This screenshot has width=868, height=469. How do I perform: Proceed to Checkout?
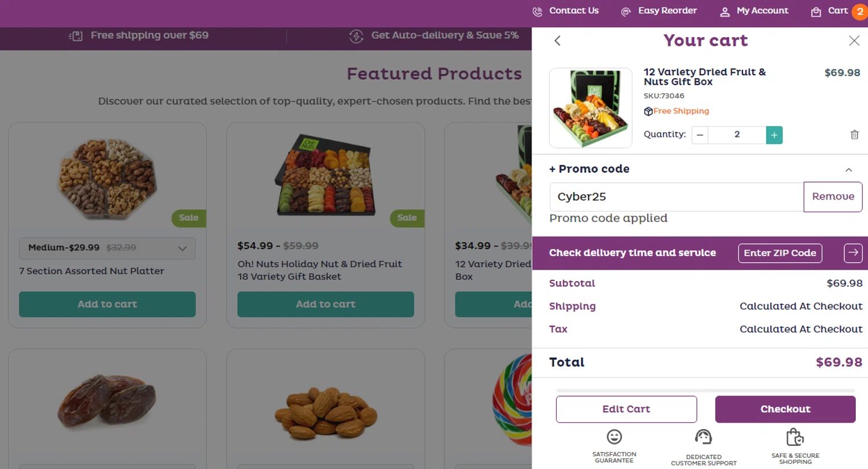785,409
